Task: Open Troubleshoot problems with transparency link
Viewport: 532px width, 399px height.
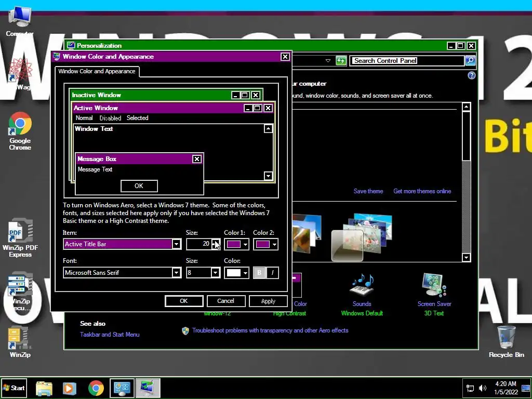Action: 270,330
